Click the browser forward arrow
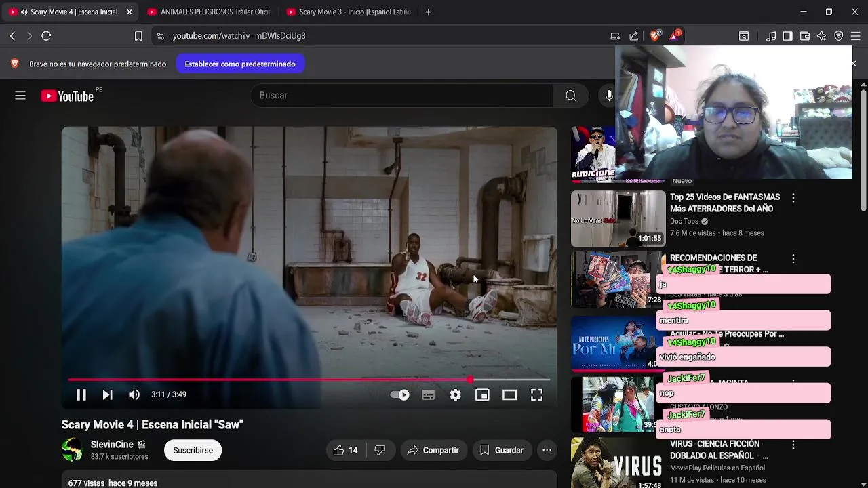Screen dimensions: 868x488 point(29,36)
